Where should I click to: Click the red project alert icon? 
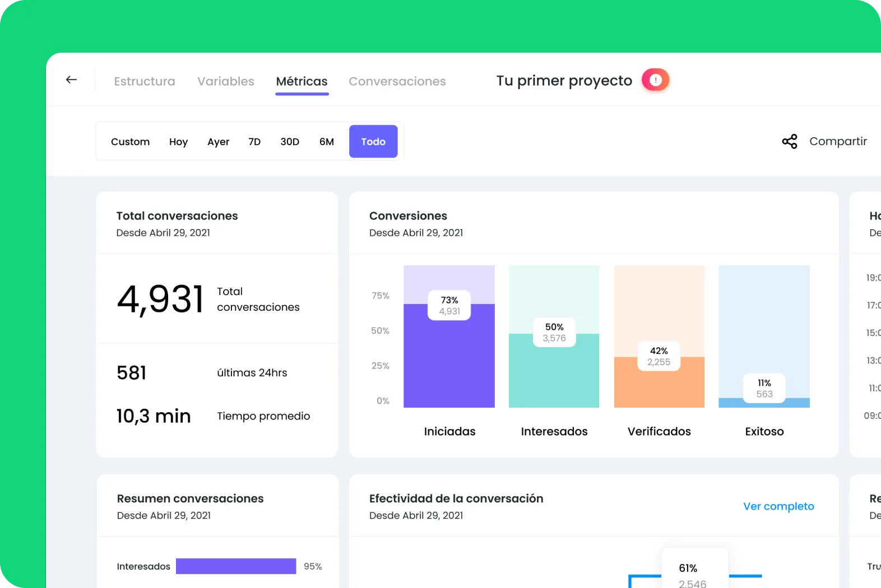click(x=655, y=80)
